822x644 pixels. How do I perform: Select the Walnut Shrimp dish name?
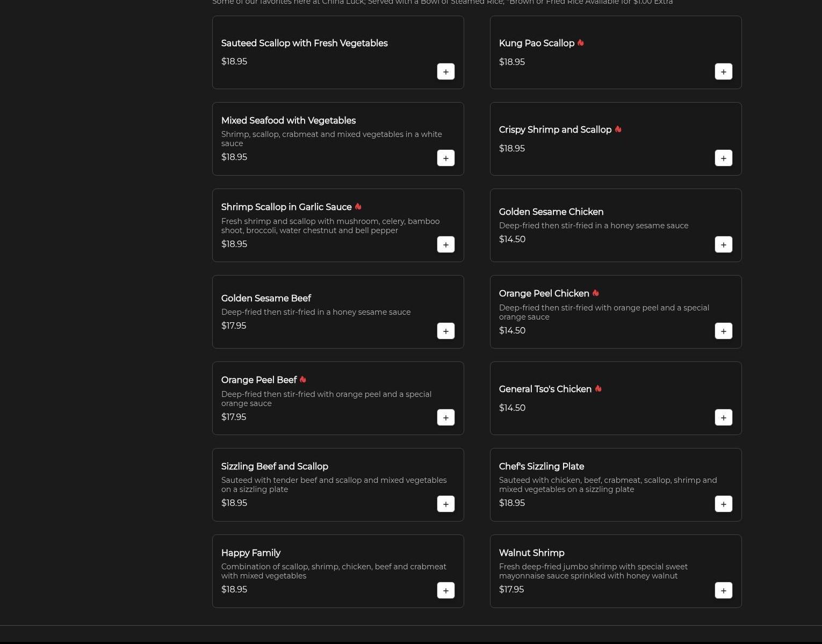point(531,553)
